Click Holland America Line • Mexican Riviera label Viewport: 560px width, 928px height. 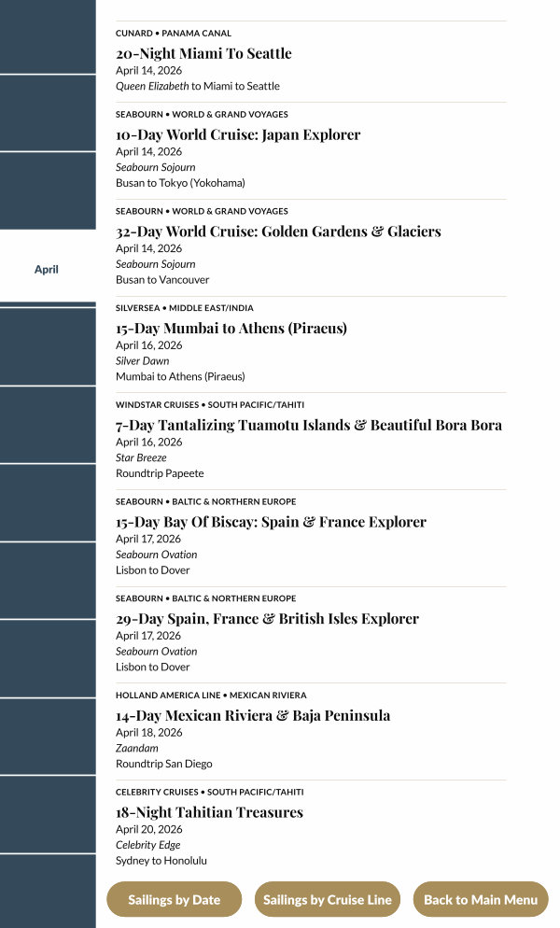(x=211, y=696)
